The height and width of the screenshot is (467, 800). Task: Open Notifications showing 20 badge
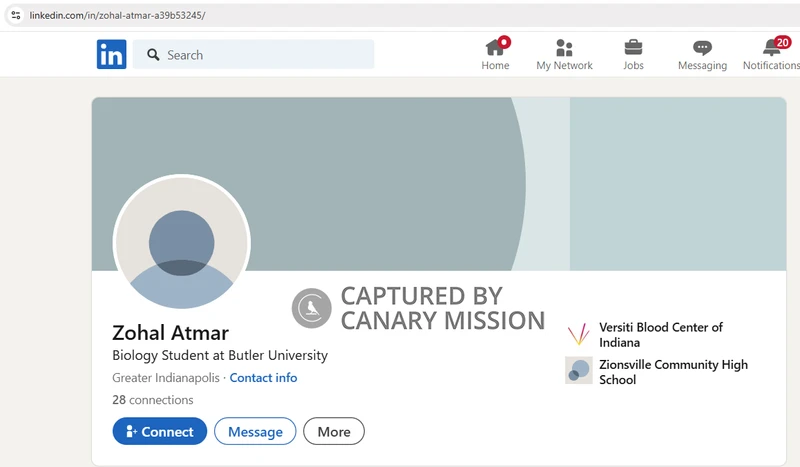771,54
